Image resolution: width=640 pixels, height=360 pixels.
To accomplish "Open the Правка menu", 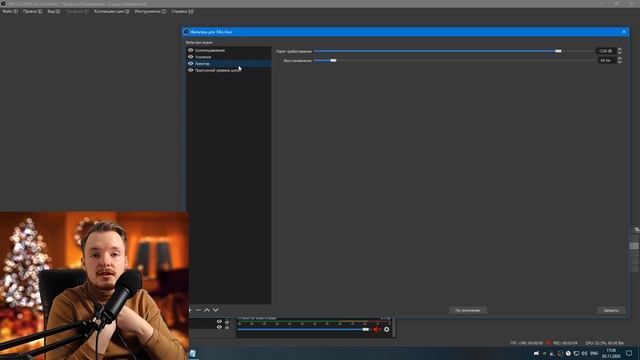I will point(32,11).
